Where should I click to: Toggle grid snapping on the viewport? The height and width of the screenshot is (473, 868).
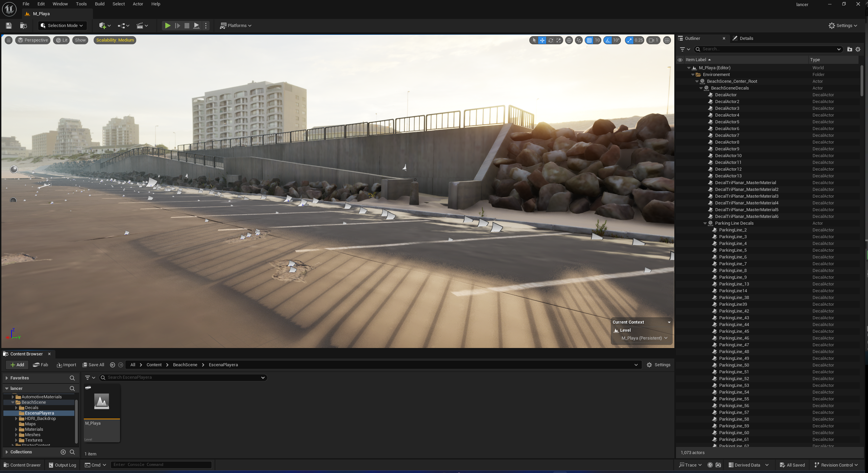coord(589,40)
